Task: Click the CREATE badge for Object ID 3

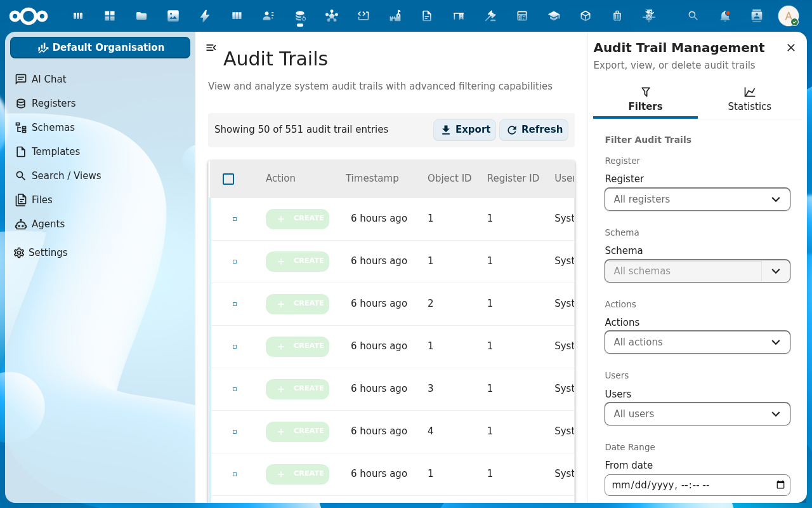Action: pyautogui.click(x=298, y=389)
